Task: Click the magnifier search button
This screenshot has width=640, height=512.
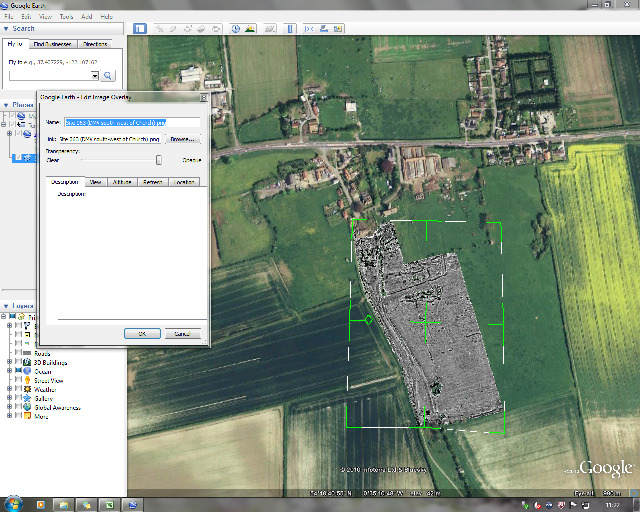Action: pos(108,76)
